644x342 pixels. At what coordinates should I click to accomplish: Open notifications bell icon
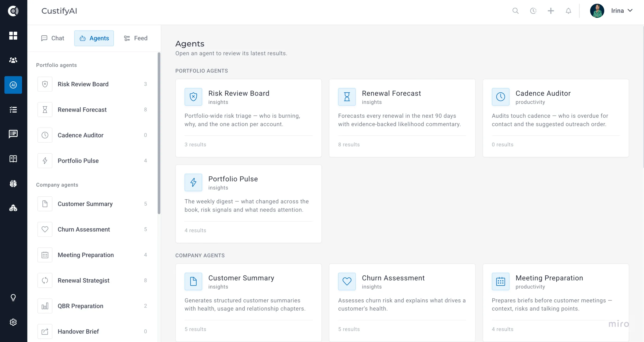point(568,11)
